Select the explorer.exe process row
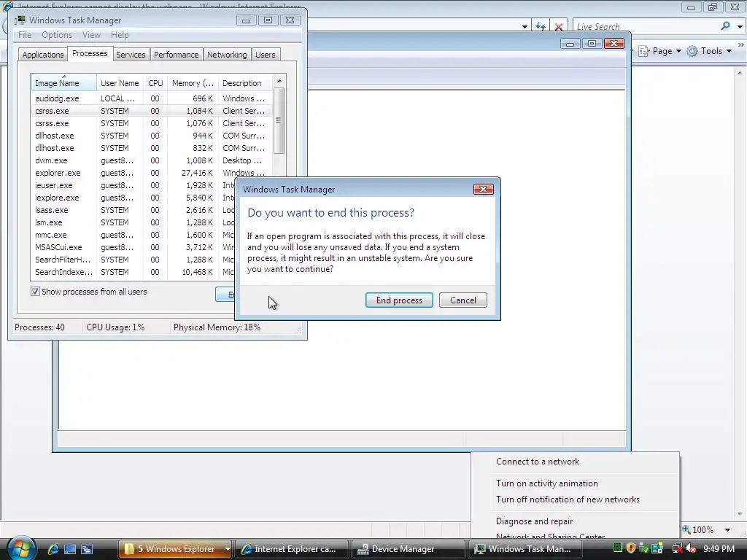 (152, 173)
